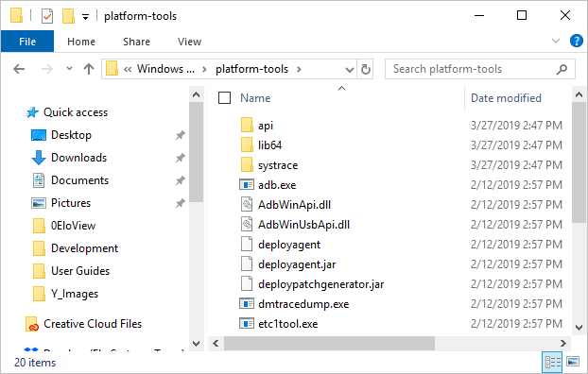Open the address bar history dropdown
588x374 pixels.
click(350, 69)
